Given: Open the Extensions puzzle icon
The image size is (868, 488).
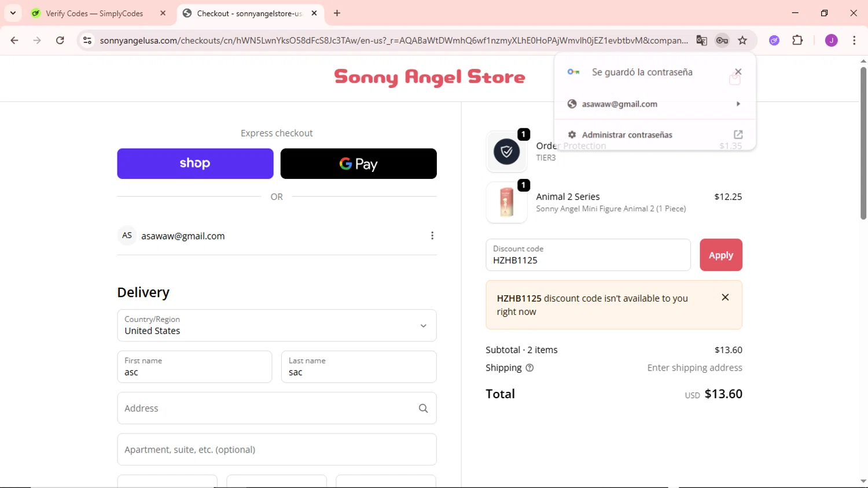Looking at the screenshot, I should coord(797,41).
